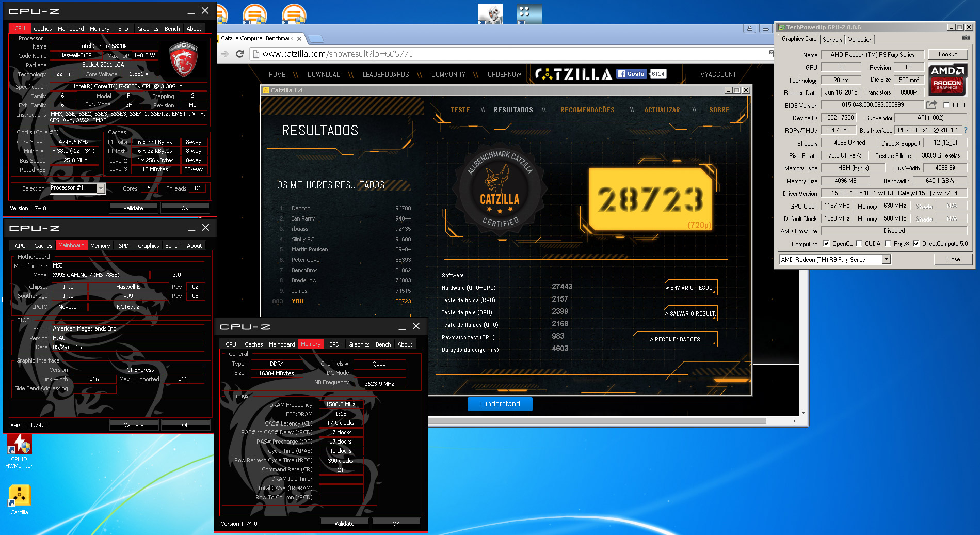Screen dimensions: 980x535
Task: Click the AMD Radeon Graphics logo in GPU-Z
Action: pyautogui.click(x=947, y=80)
